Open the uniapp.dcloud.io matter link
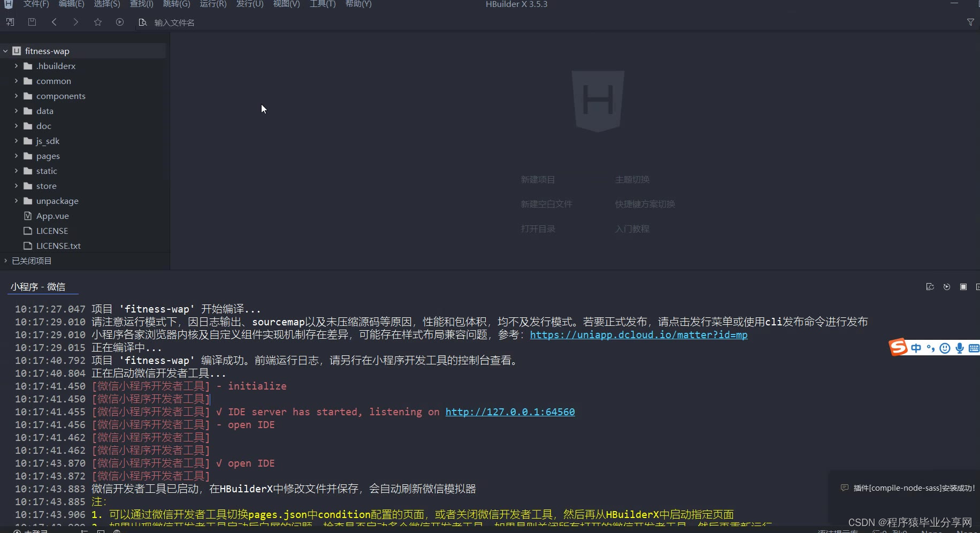Screen dimensions: 980x533 tap(639, 334)
